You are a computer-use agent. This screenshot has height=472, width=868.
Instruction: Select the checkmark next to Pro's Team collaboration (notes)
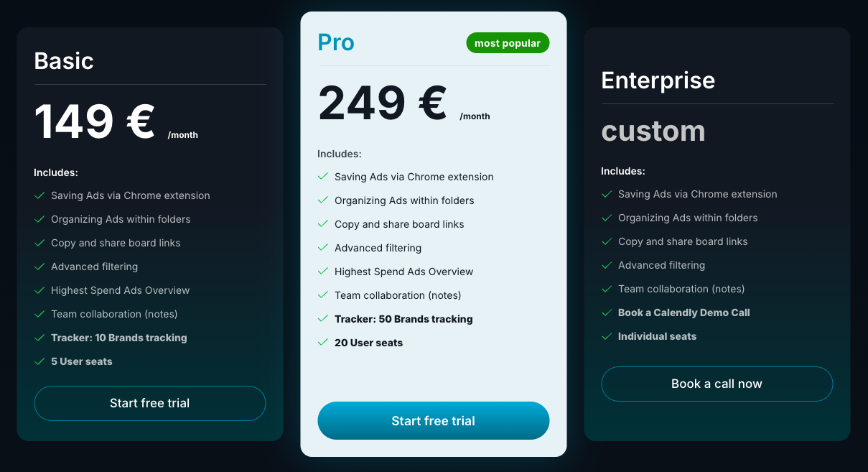[322, 295]
